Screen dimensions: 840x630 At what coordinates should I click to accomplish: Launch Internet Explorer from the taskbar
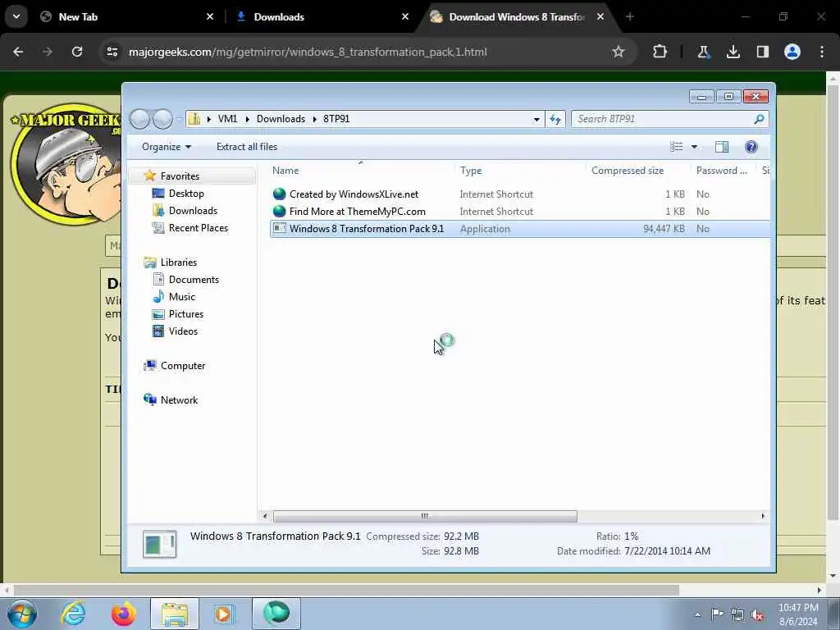pyautogui.click(x=73, y=614)
